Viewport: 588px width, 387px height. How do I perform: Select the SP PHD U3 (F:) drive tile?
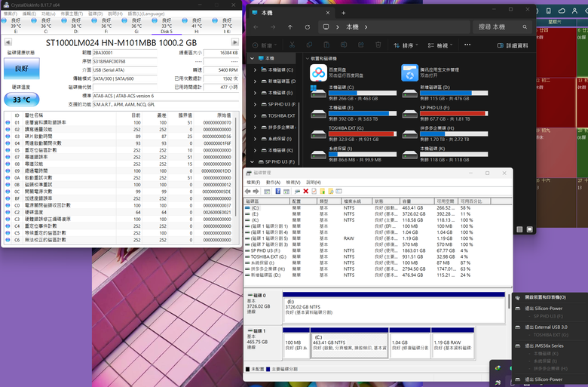point(444,113)
